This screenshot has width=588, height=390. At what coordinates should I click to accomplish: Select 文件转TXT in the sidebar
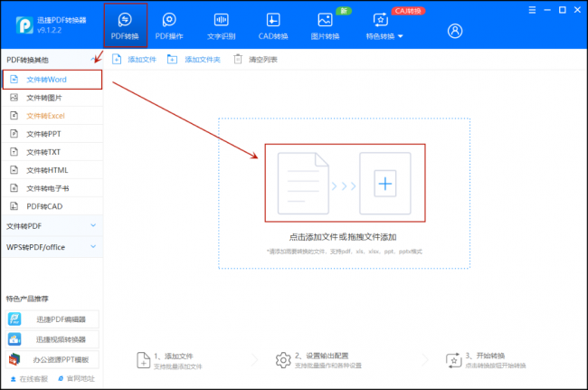(52, 152)
